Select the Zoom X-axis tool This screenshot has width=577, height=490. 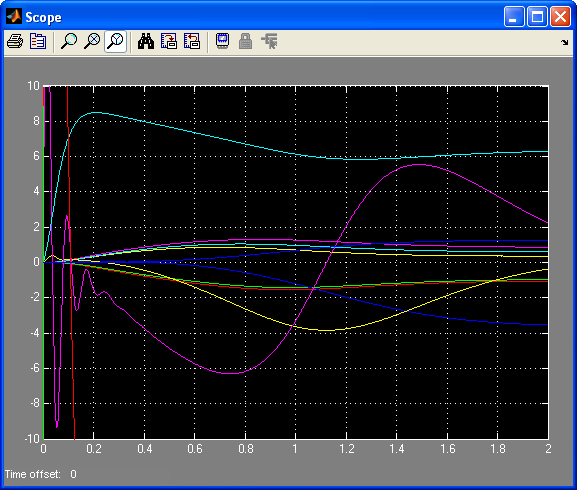(x=92, y=41)
